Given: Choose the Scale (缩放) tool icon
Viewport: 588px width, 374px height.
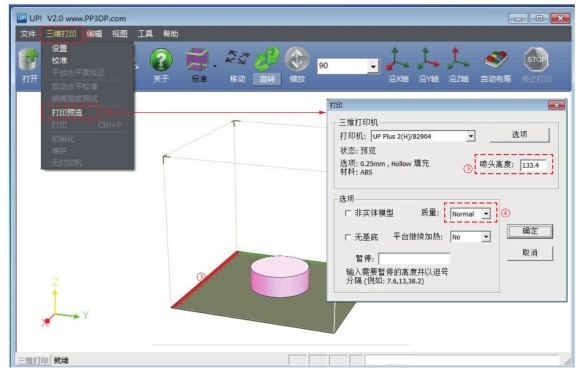Looking at the screenshot, I should [x=297, y=59].
